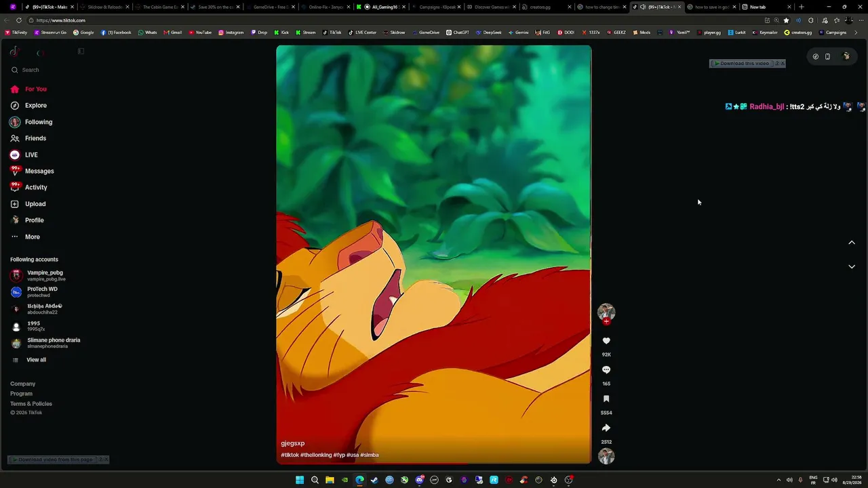Open the Kick bookmark

[281, 33]
